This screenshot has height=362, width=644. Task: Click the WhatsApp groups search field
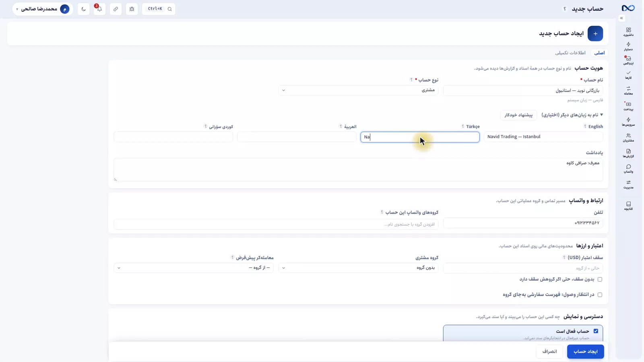pos(276,224)
